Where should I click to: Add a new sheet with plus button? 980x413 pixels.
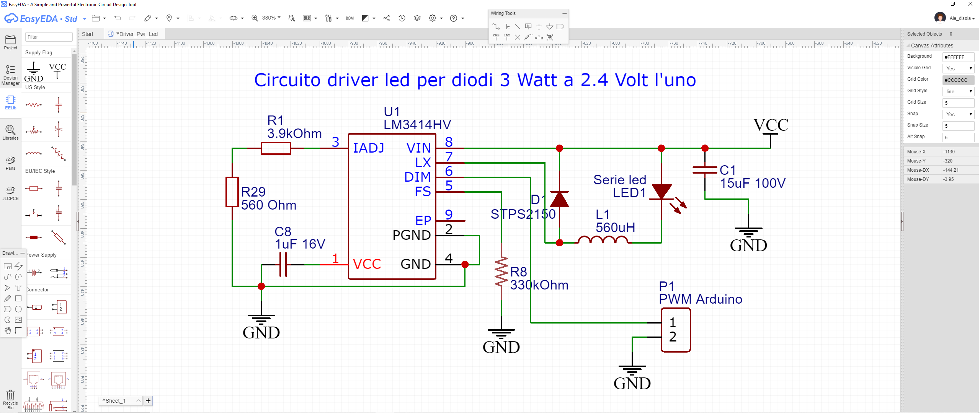tap(148, 400)
